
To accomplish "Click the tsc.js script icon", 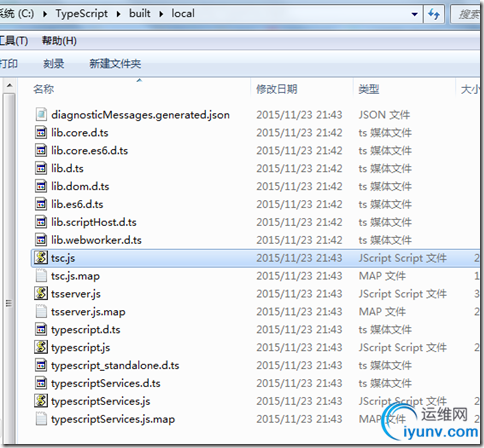I will (x=41, y=258).
